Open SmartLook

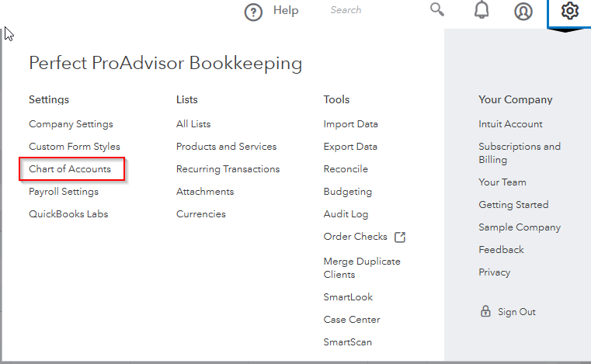348,297
